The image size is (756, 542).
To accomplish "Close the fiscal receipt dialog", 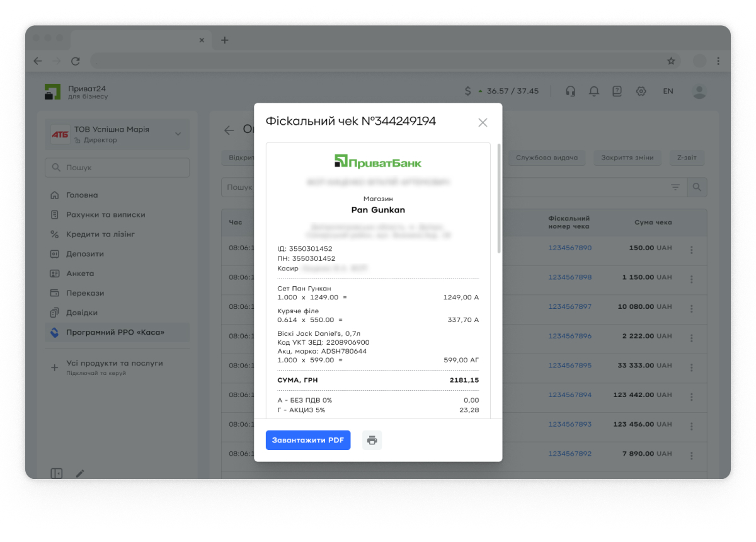I will click(x=483, y=123).
